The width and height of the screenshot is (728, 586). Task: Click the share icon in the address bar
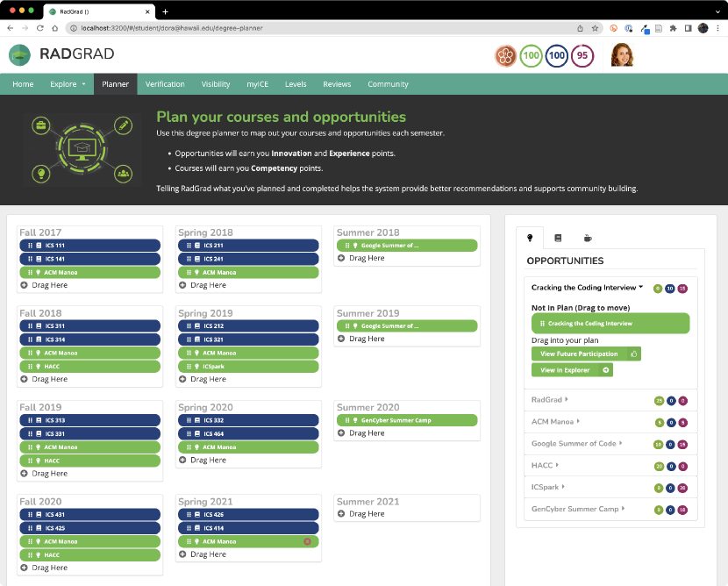pos(580,28)
